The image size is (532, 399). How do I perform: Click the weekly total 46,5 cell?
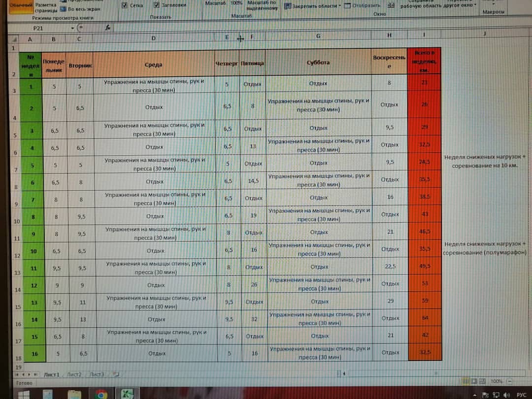[x=425, y=232]
